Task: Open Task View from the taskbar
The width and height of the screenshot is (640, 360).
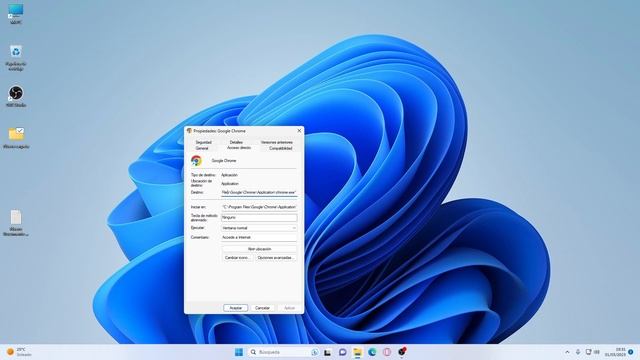Action: coord(327,352)
